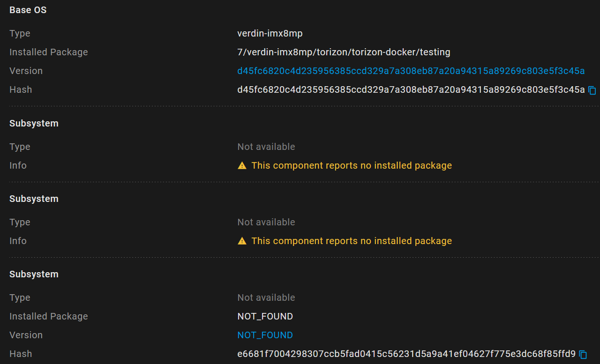Image resolution: width=600 pixels, height=364 pixels.
Task: Copy the hash starting with e6681f
Action: [x=583, y=354]
